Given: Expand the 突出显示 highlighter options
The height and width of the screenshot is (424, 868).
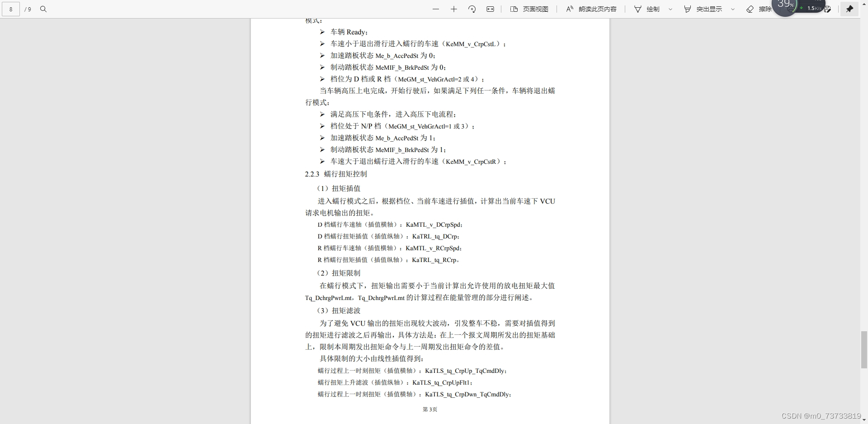Looking at the screenshot, I should pyautogui.click(x=732, y=9).
